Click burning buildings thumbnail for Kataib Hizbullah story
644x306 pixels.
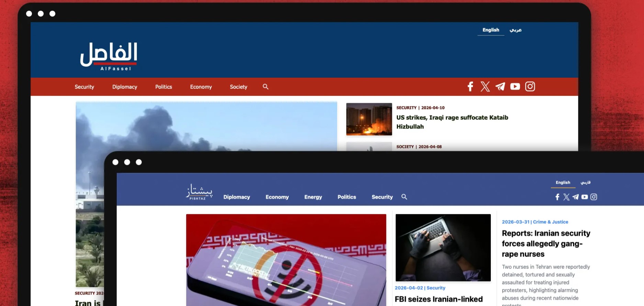pos(369,119)
